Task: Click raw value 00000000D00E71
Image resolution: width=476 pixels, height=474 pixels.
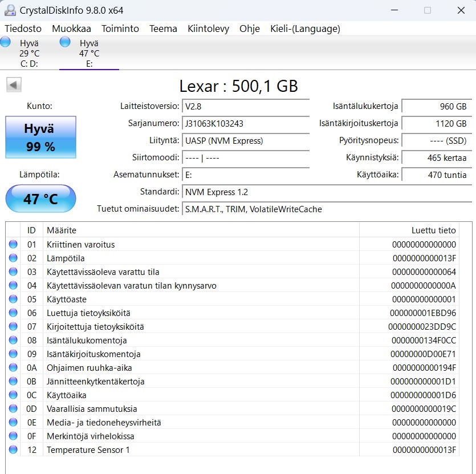Action: (423, 354)
